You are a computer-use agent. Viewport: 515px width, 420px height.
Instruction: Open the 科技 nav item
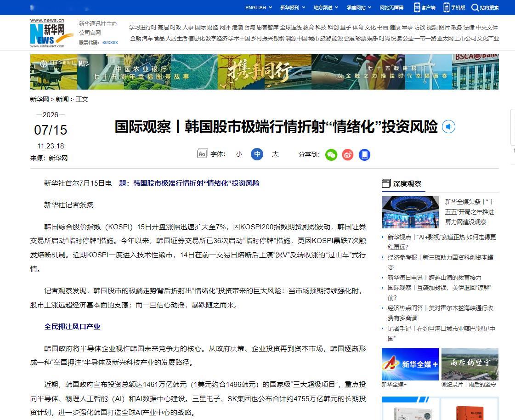click(x=321, y=27)
